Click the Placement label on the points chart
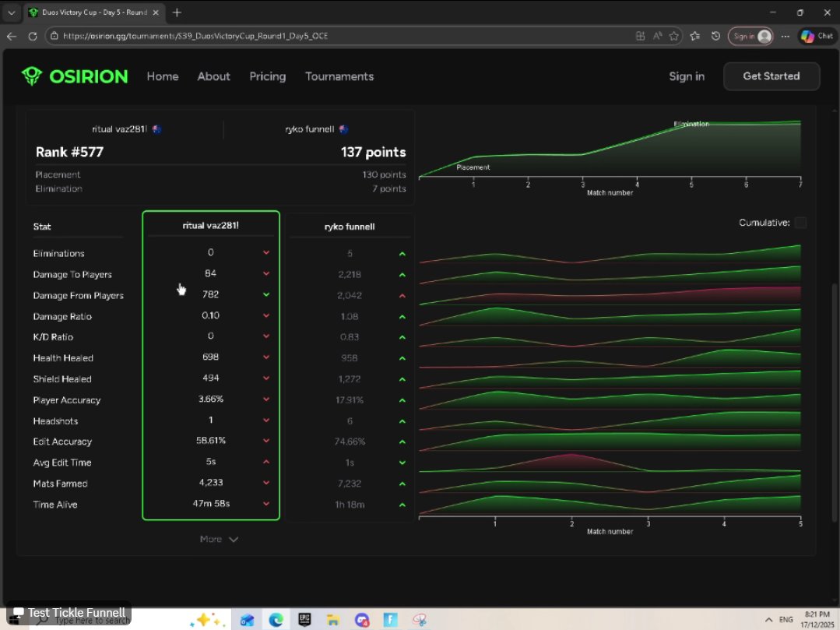This screenshot has height=630, width=840. [x=473, y=167]
